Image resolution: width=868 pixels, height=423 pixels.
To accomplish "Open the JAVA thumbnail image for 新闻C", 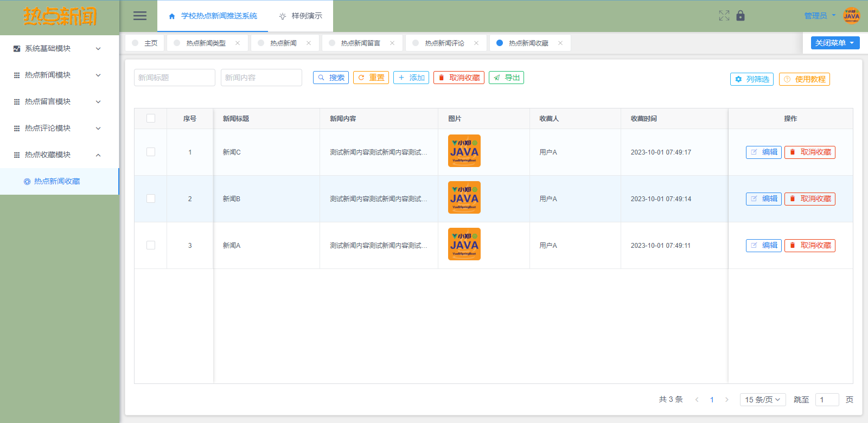I will point(464,151).
